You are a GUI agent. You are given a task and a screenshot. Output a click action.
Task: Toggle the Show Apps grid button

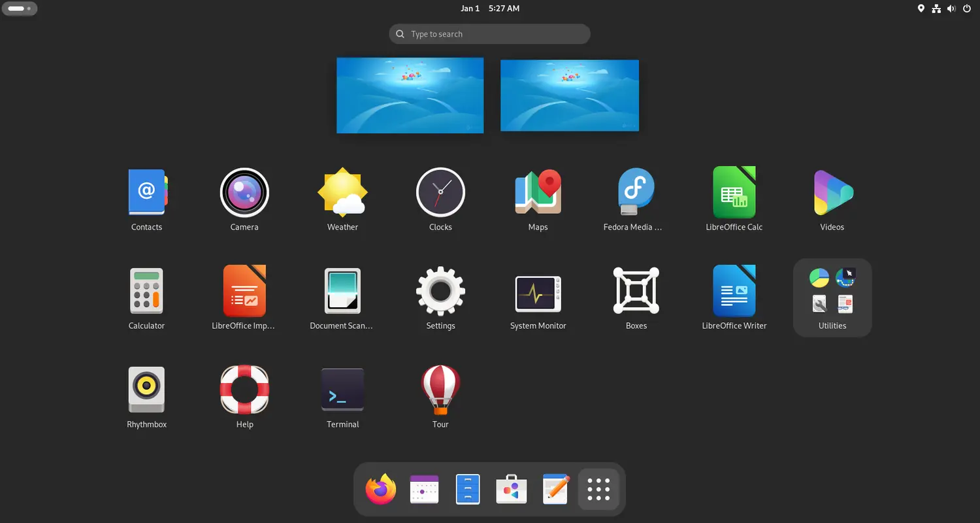pyautogui.click(x=598, y=489)
